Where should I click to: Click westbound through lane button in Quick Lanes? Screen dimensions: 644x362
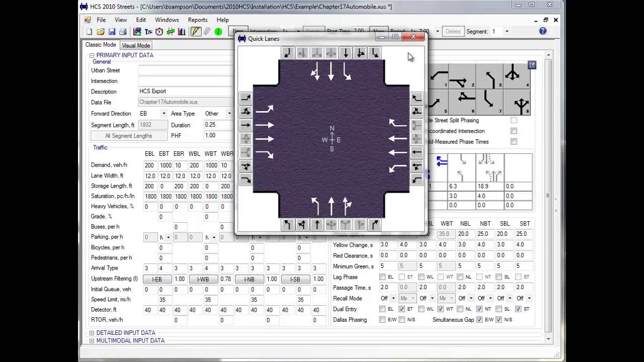tap(417, 152)
